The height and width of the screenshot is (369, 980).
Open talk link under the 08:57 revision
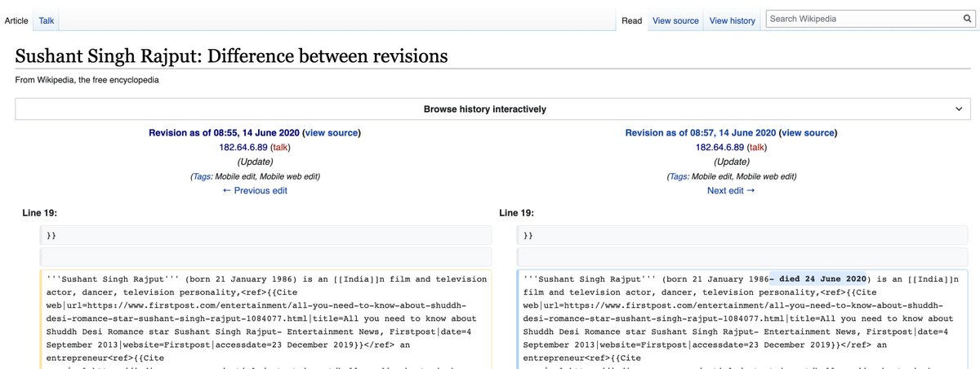point(757,147)
